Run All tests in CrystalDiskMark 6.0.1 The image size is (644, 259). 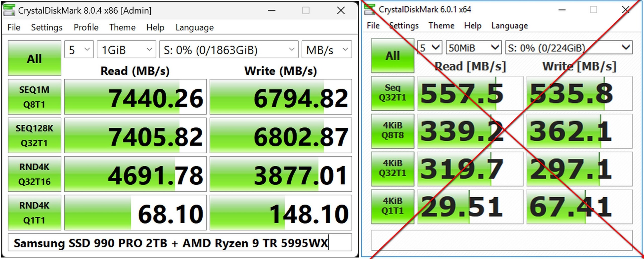click(393, 56)
